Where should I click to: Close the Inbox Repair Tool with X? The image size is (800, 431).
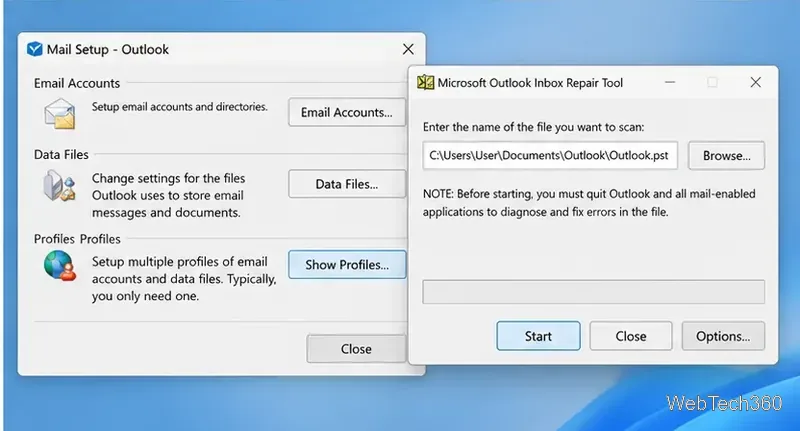click(x=756, y=82)
